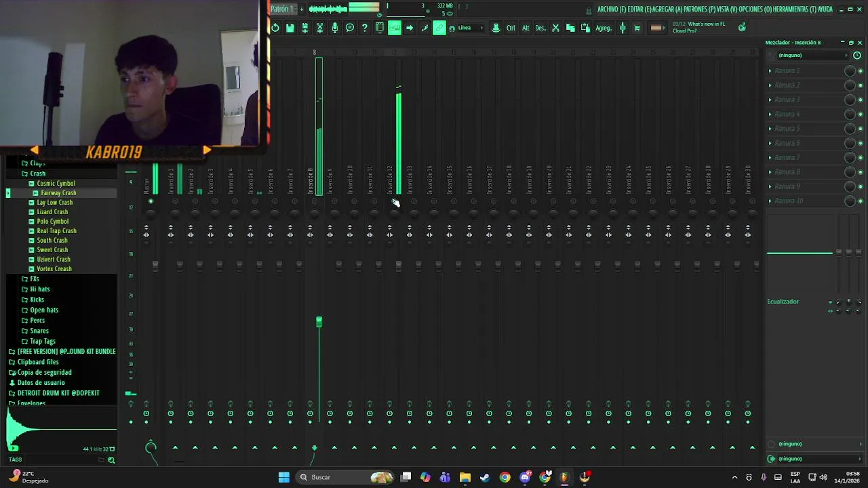The image size is (868, 488).
Task: Open the Windows taskbar Buscar search box
Action: [x=346, y=477]
